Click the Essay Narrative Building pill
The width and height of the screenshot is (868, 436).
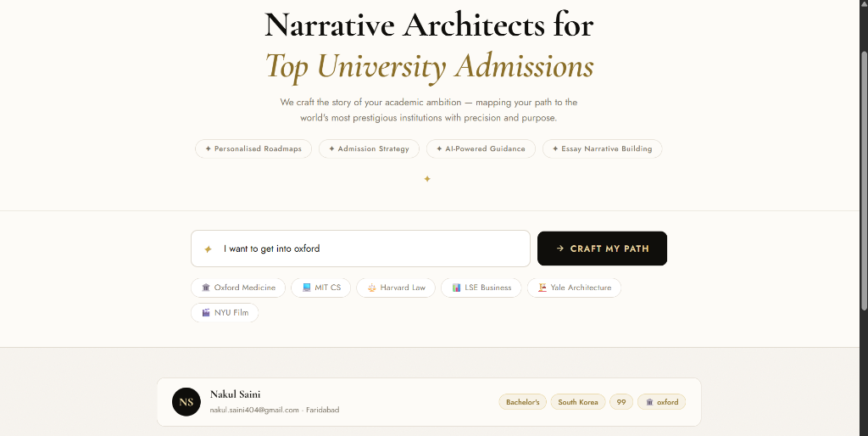pos(603,148)
